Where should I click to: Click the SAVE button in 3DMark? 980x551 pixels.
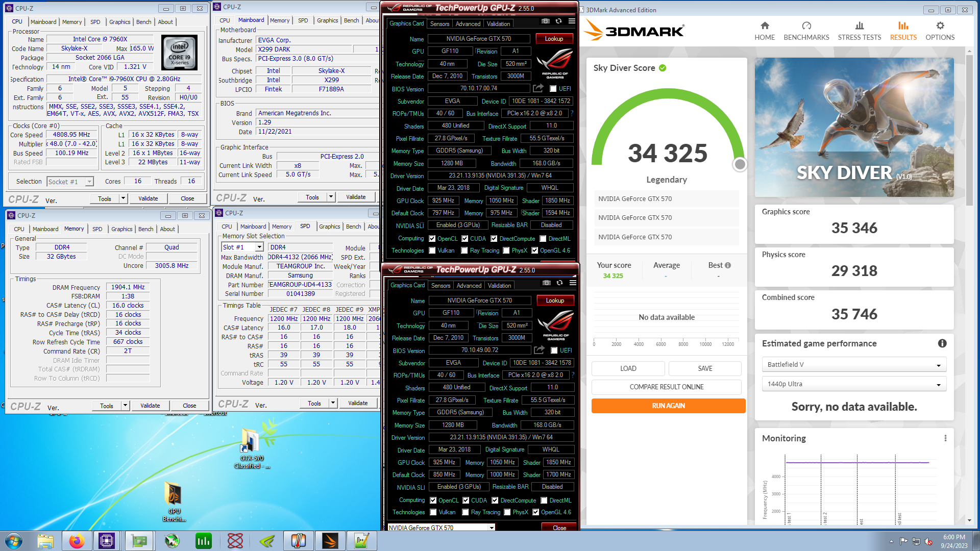pyautogui.click(x=705, y=368)
